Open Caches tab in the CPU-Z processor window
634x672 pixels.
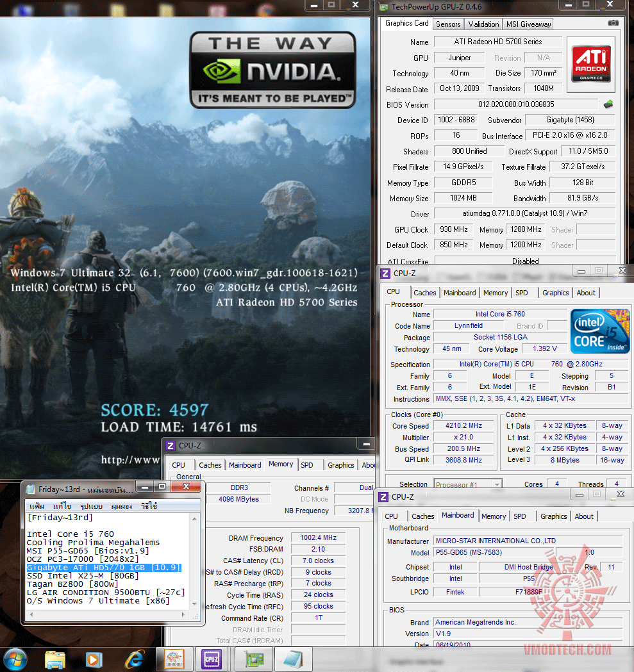pyautogui.click(x=424, y=293)
